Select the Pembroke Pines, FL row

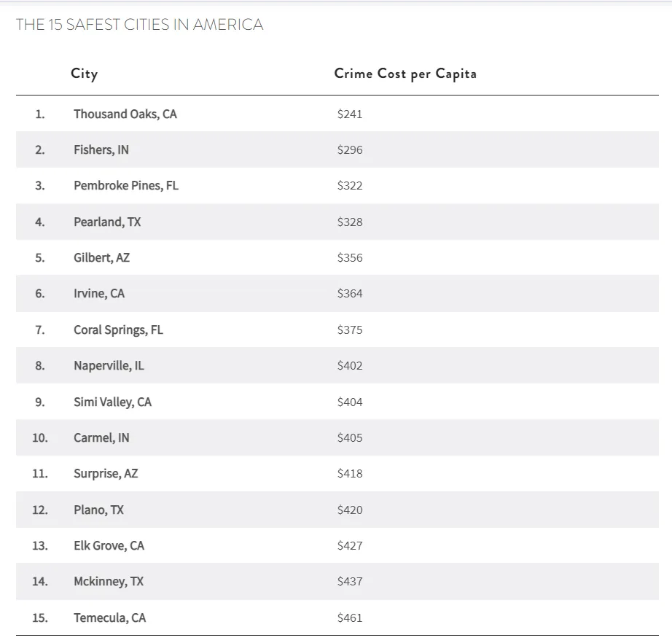pos(125,185)
